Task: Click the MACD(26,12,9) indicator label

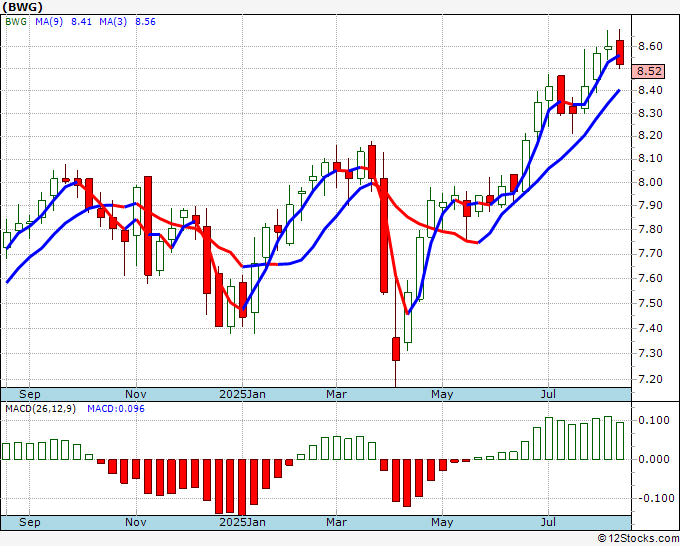Action: coord(40,409)
